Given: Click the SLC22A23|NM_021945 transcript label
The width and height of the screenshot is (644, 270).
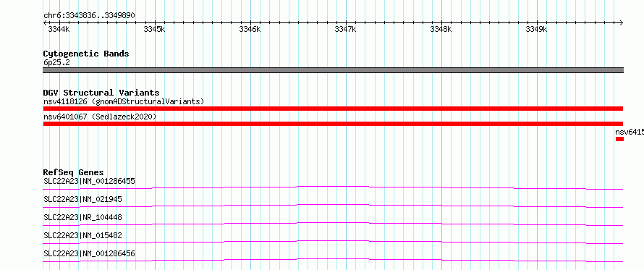Looking at the screenshot, I should click(82, 200).
